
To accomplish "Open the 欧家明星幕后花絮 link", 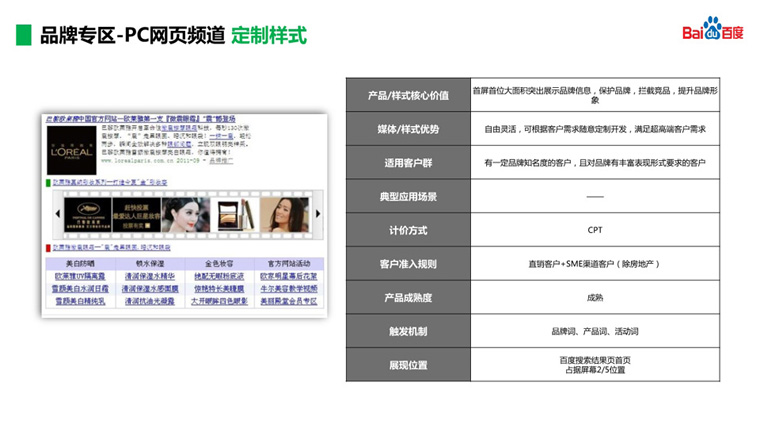I will coord(289,276).
